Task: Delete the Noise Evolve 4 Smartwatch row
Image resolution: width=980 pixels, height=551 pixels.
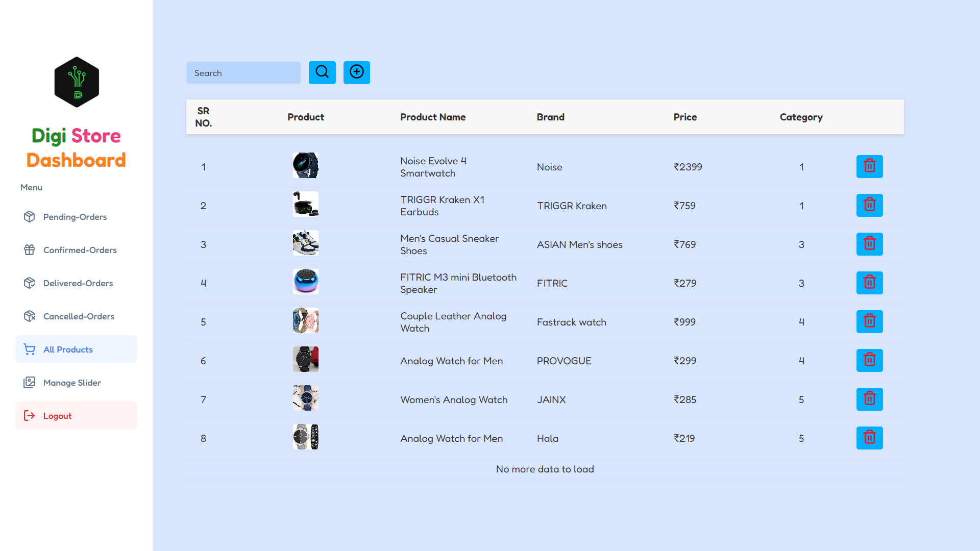Action: pyautogui.click(x=870, y=167)
